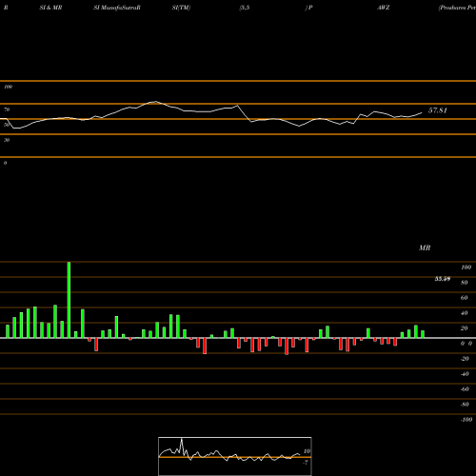Click the MR axis label -100
This screenshot has width=476, height=476.
pos(466,420)
